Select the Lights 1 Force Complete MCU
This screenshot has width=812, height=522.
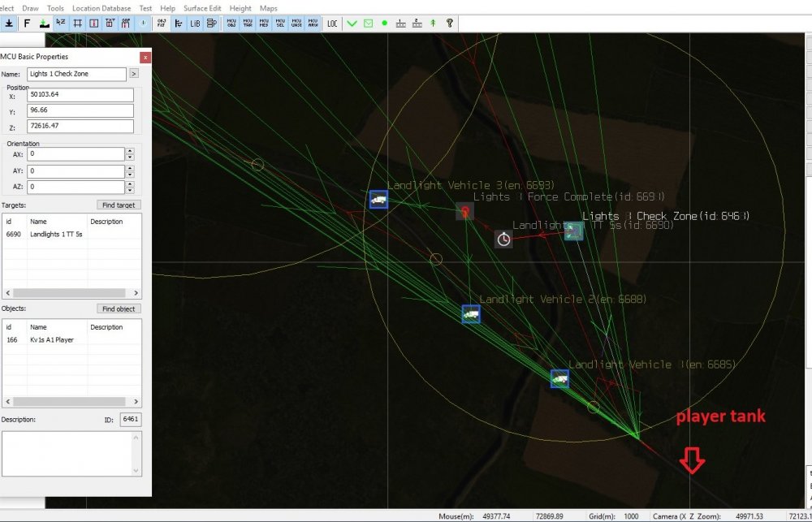coord(464,211)
